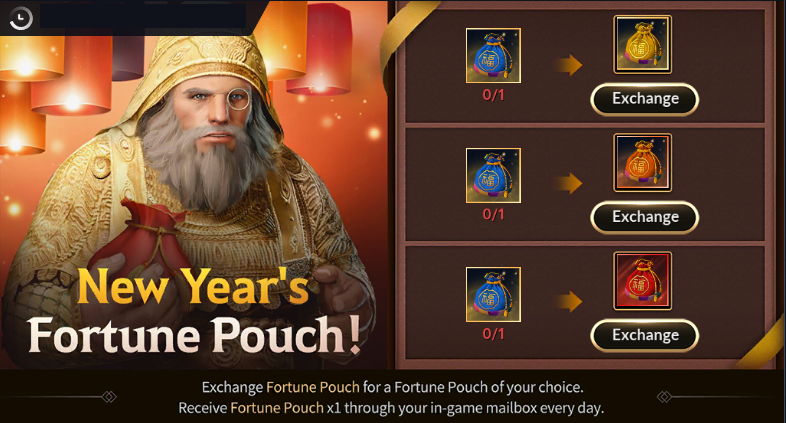Click the arrow toward orange pouch

pyautogui.click(x=569, y=183)
